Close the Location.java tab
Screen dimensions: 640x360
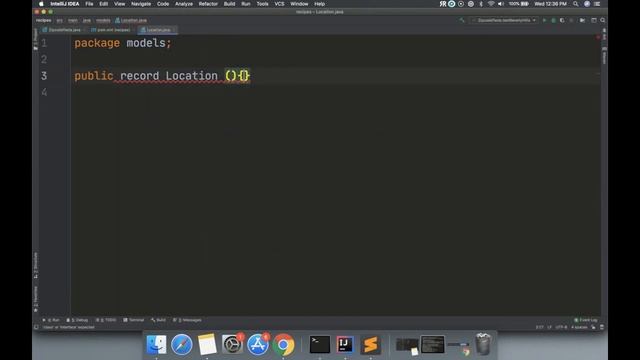pos(174,30)
